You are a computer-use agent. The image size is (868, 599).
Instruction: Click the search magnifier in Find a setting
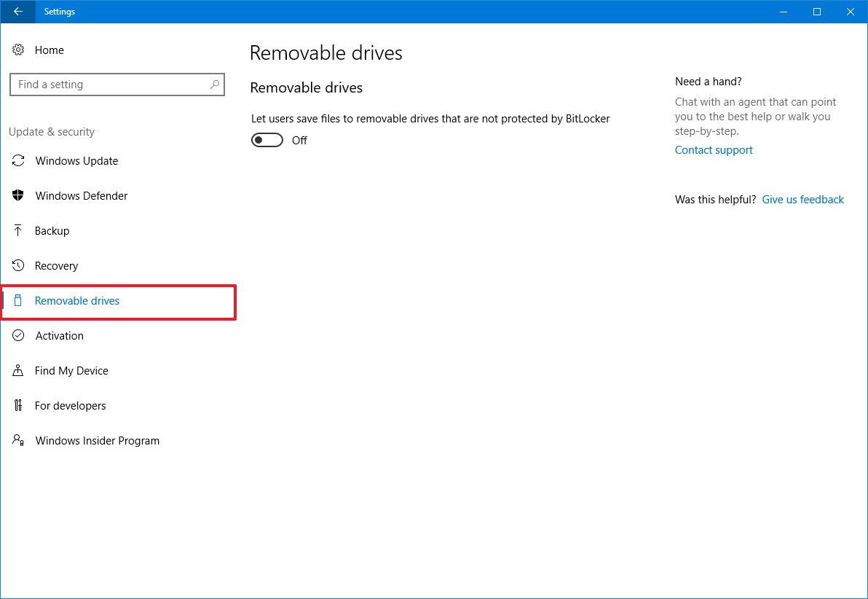pyautogui.click(x=214, y=85)
